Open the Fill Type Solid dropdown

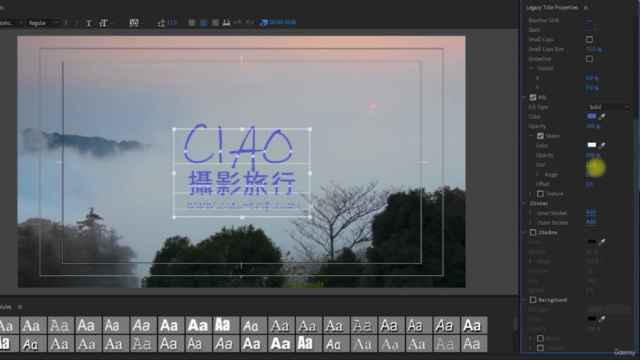coord(608,107)
